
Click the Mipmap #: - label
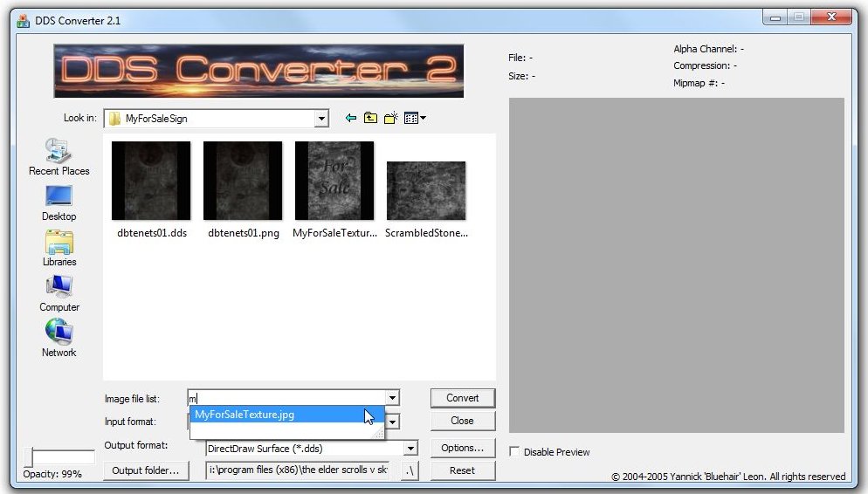pos(699,83)
